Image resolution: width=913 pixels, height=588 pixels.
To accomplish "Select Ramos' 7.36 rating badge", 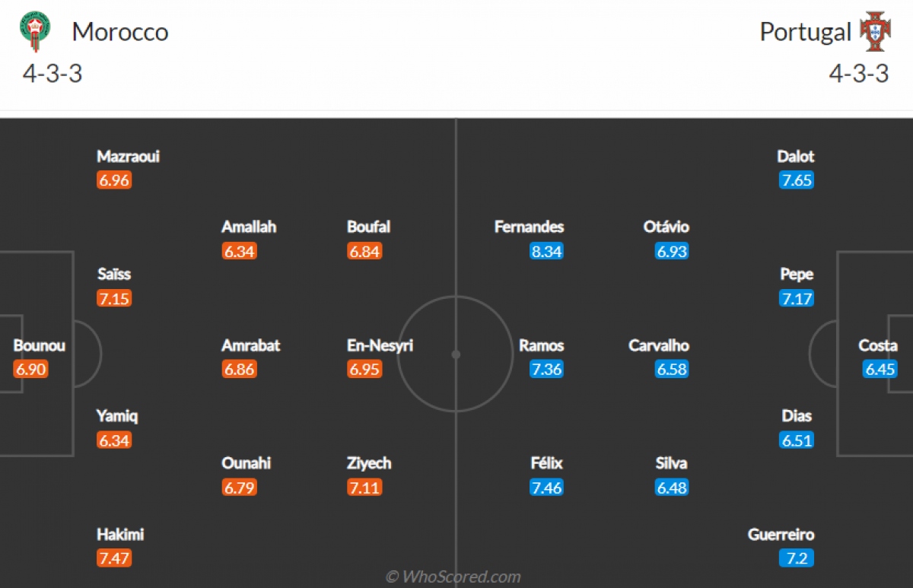I will point(546,369).
